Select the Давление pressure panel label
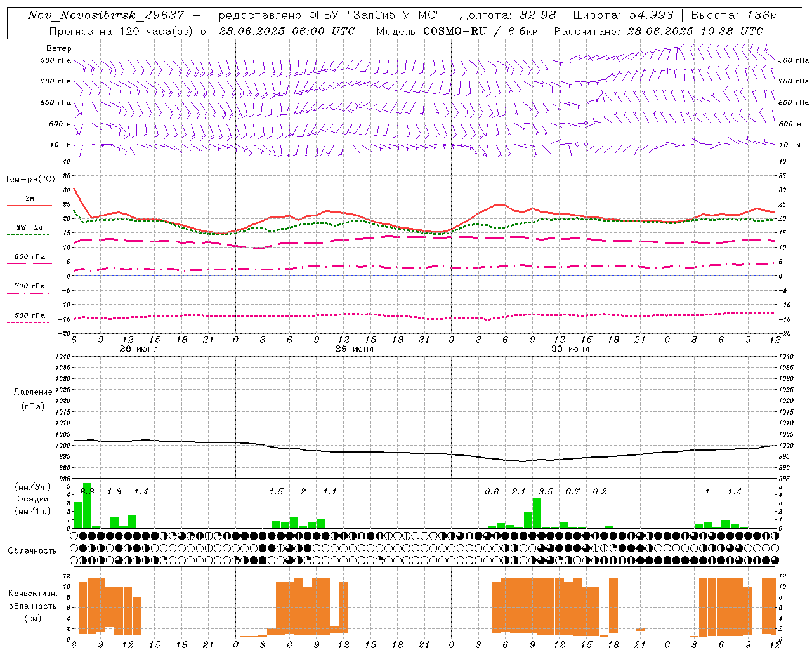Viewport: 812px width, 650px height. pyautogui.click(x=33, y=392)
